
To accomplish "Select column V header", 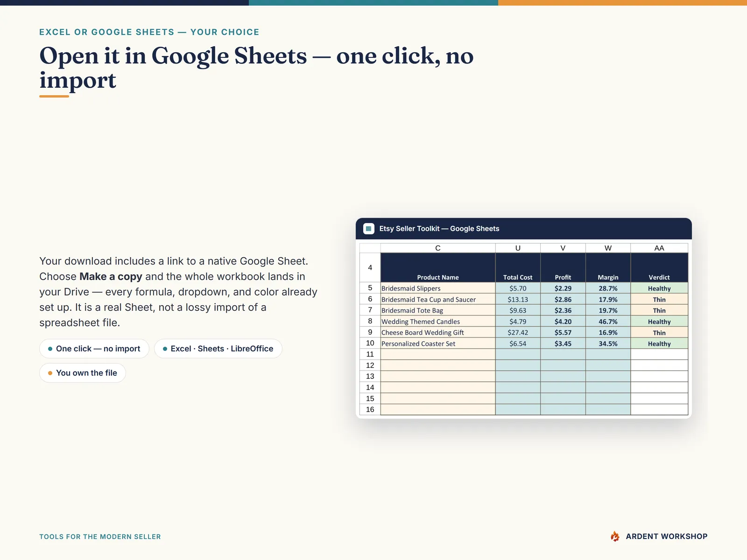I will 563,248.
